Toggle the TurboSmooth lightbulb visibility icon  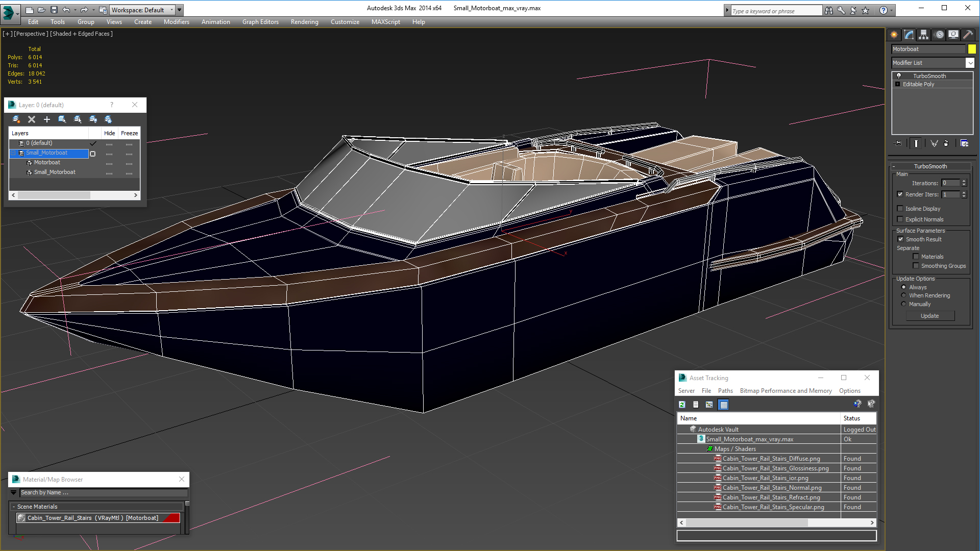pos(899,76)
